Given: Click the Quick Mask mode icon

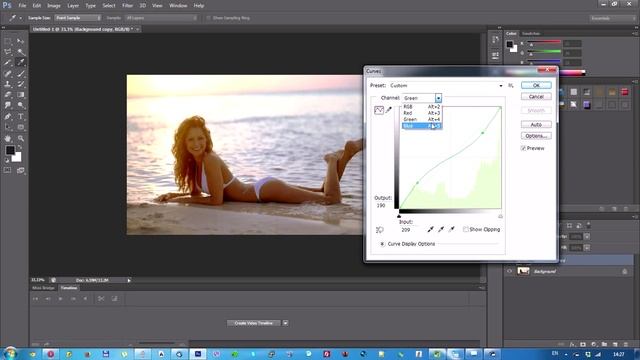Looking at the screenshot, I should tap(8, 170).
